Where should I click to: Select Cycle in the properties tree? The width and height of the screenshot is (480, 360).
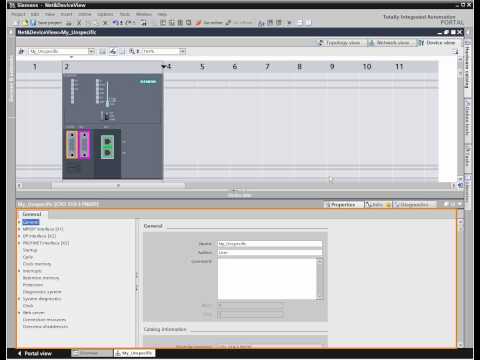28,257
